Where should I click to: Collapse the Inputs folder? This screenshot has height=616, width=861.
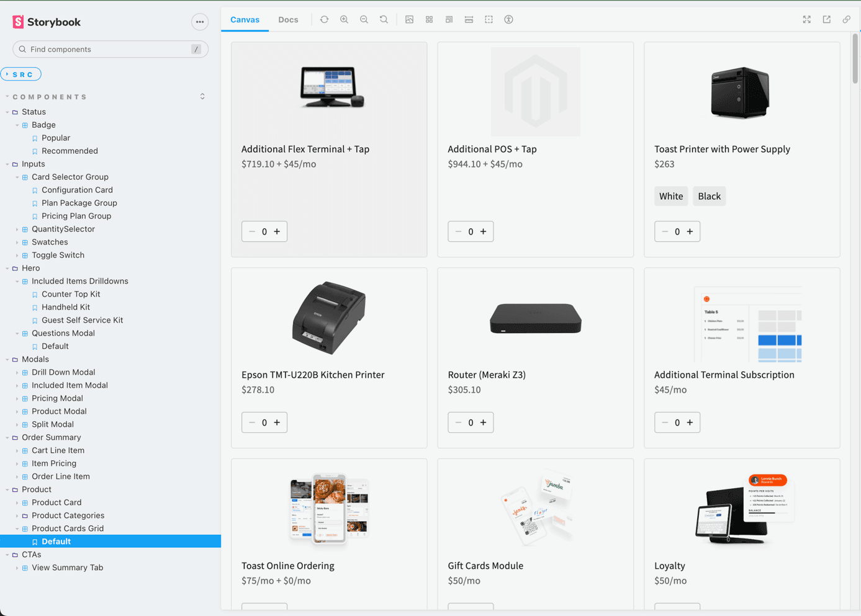coord(33,164)
